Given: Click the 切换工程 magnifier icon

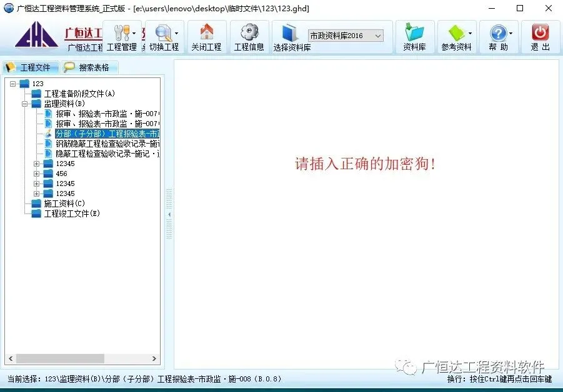Looking at the screenshot, I should (x=163, y=32).
